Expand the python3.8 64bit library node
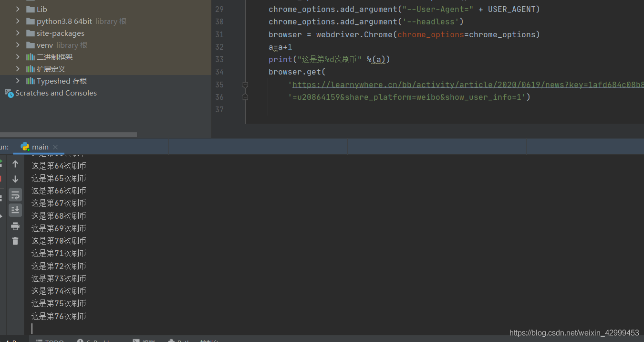This screenshot has width=644, height=342. pyautogui.click(x=18, y=21)
